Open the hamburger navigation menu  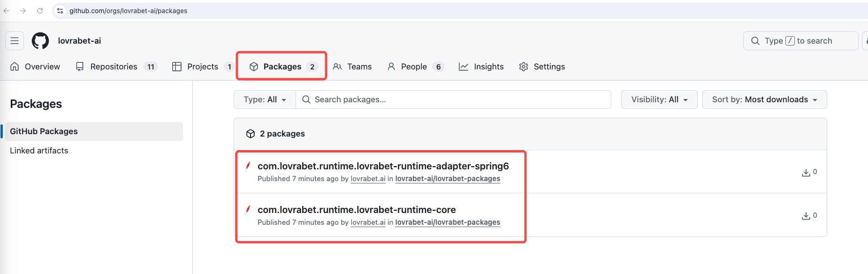[15, 41]
